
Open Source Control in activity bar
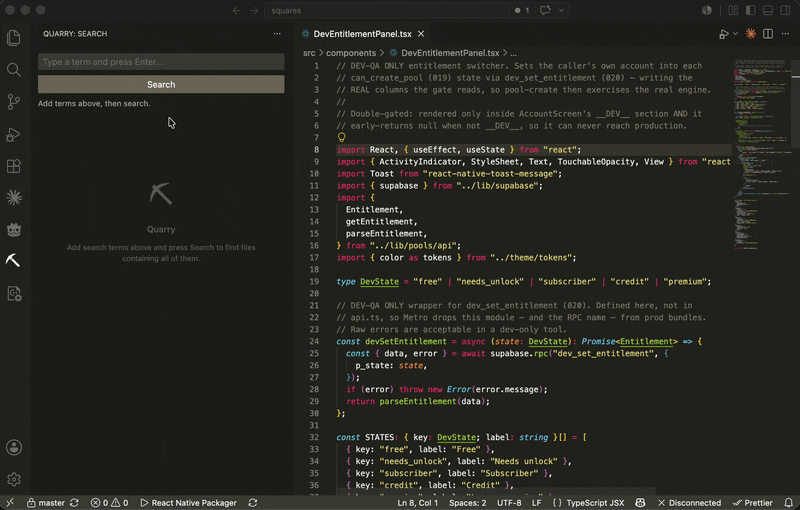tap(14, 102)
